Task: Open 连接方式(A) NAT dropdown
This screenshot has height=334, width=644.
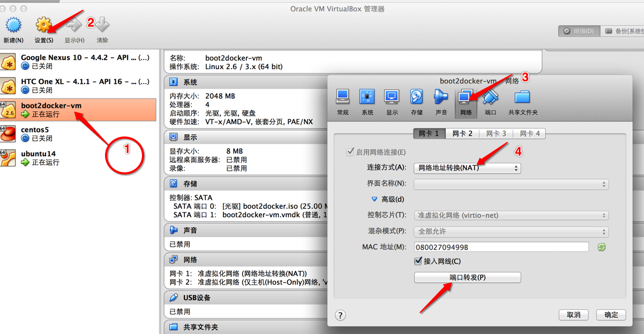Action: pyautogui.click(x=467, y=168)
